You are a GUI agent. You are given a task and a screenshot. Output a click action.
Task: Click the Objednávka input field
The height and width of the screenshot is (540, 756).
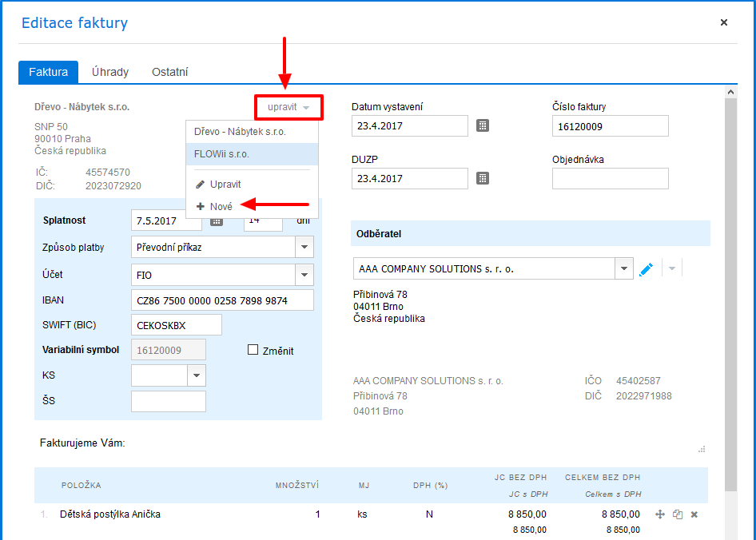[611, 178]
